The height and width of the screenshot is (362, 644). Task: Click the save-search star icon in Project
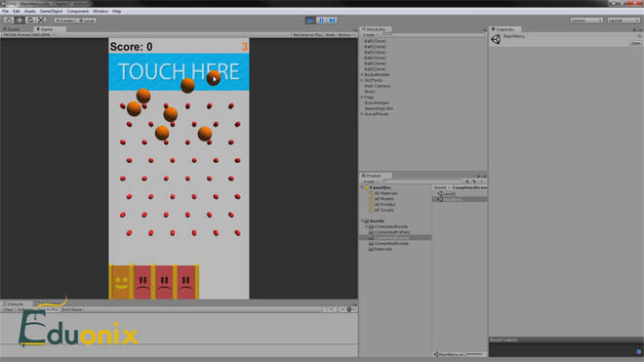click(x=481, y=181)
